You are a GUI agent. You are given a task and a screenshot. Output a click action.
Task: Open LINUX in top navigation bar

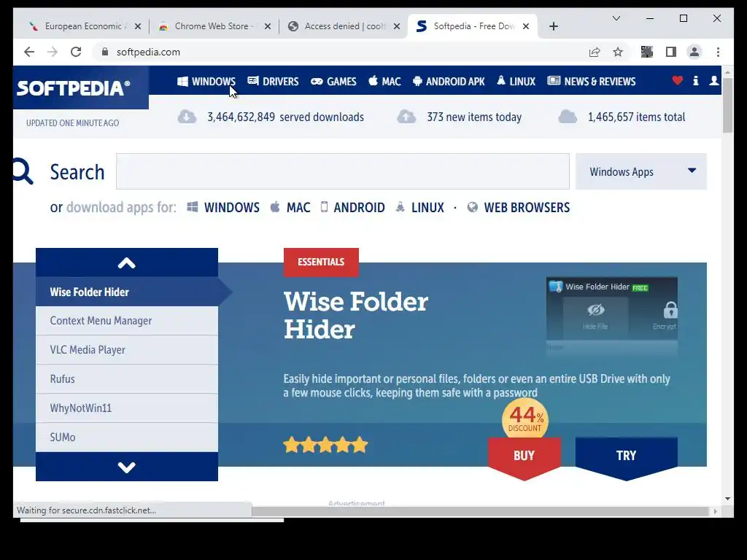coord(516,82)
